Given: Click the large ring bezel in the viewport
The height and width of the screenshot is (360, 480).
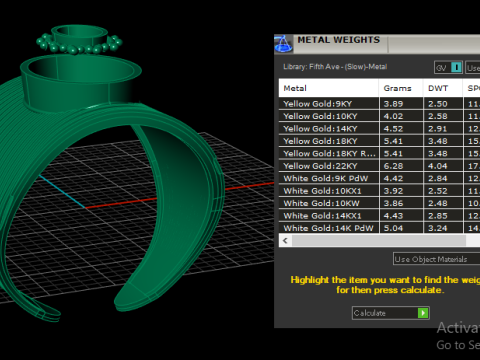Looking at the screenshot, I should coord(81,83).
